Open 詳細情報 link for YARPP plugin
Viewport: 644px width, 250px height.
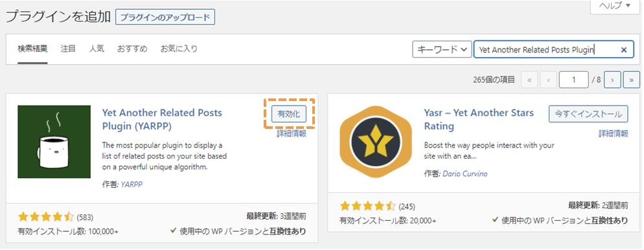pos(291,133)
